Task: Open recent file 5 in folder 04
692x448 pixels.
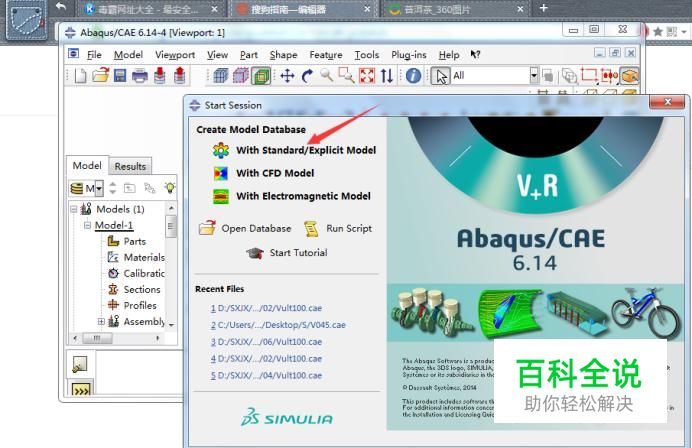Action: (x=266, y=376)
